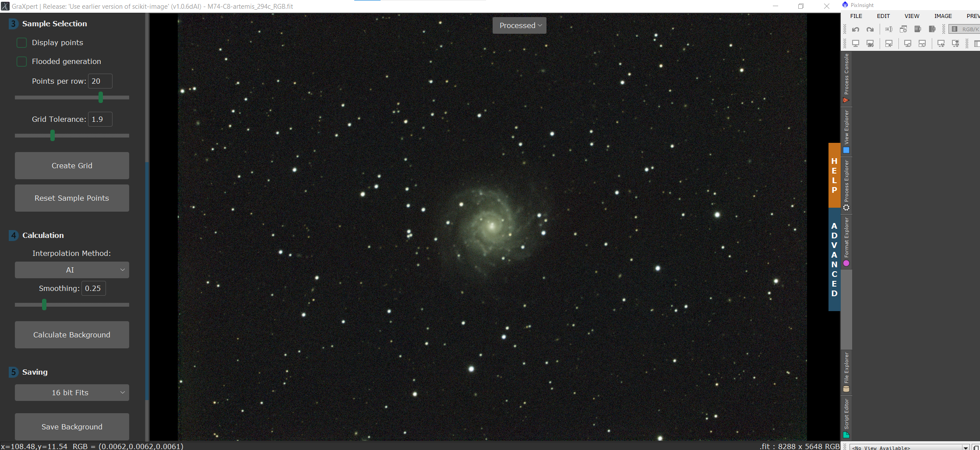
Task: Click the Redo arrow in PixInsight toolbar
Action: (x=870, y=29)
